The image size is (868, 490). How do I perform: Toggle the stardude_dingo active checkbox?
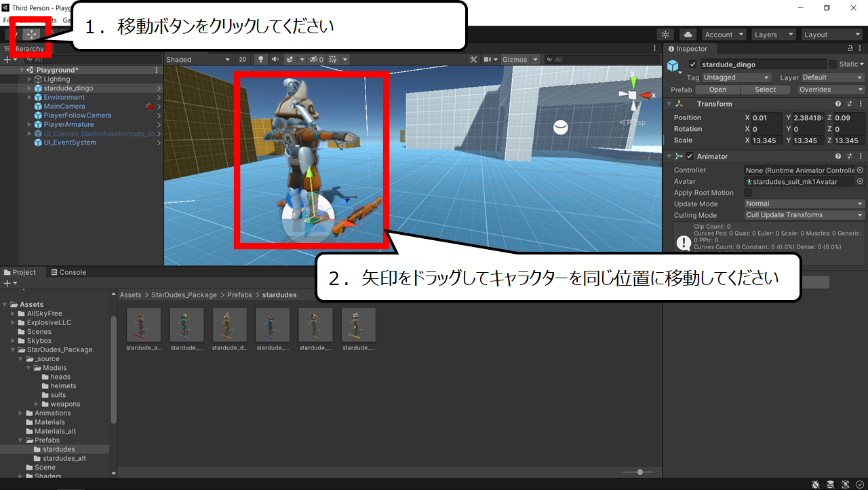[x=692, y=64]
